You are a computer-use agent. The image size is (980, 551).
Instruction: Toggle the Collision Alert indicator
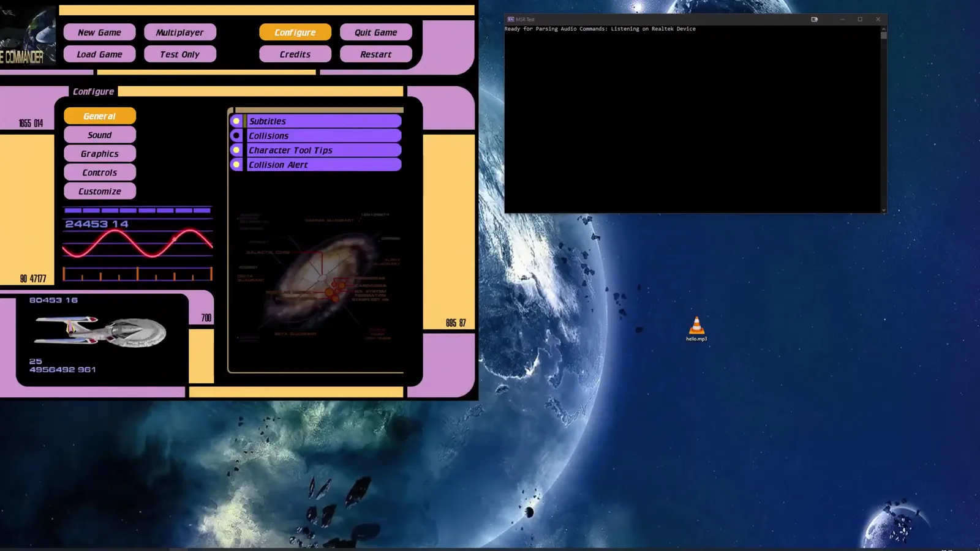pos(236,165)
